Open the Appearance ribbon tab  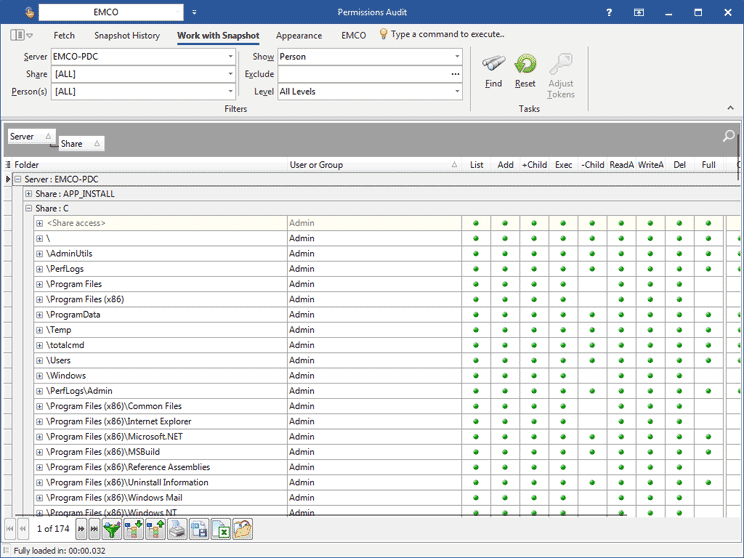299,36
